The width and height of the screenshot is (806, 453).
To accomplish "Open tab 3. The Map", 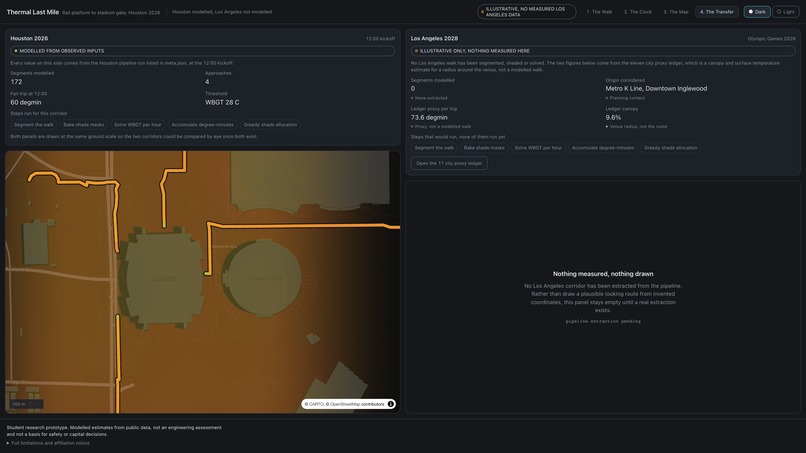I will 675,12.
